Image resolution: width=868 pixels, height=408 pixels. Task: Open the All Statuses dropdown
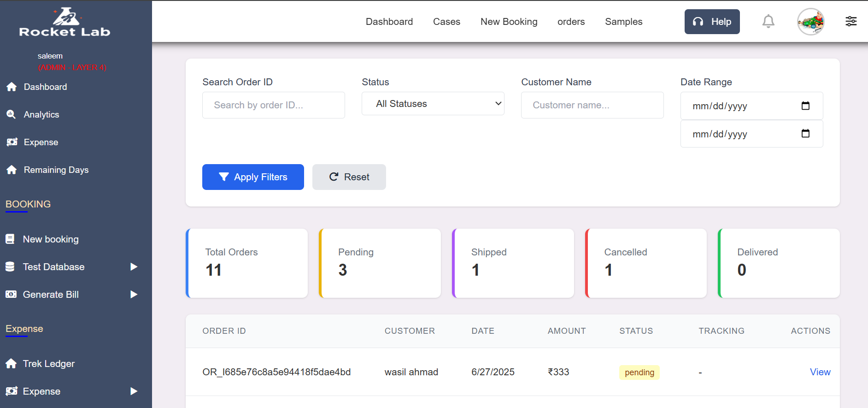point(433,104)
